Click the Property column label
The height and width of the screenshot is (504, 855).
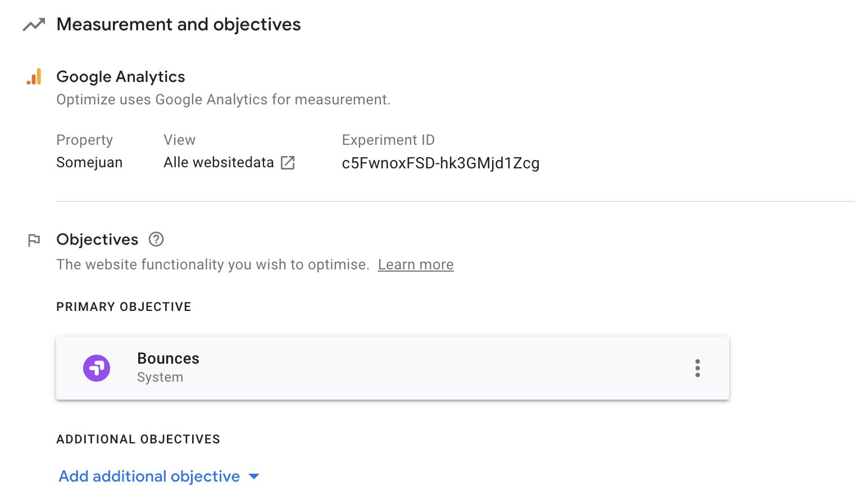[84, 140]
